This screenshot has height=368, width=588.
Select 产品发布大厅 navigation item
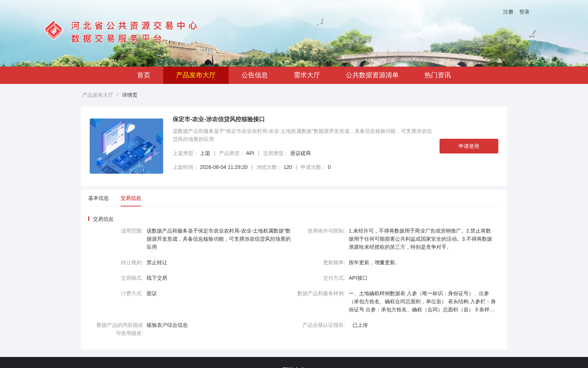pos(196,75)
